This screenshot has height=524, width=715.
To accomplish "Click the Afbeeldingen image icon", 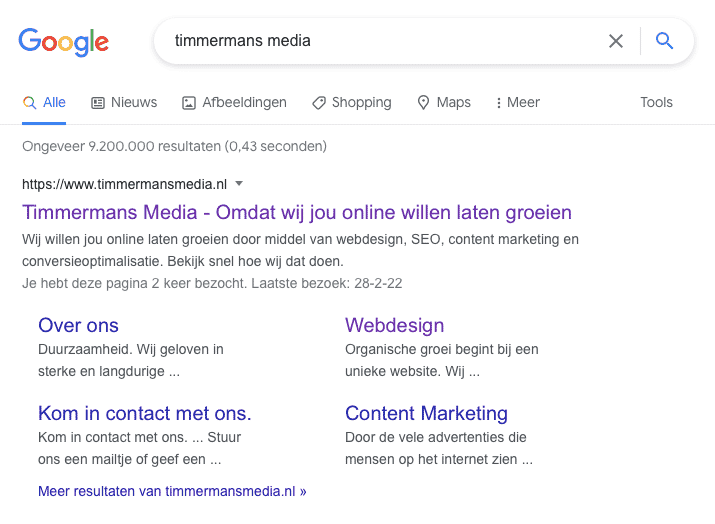I will [189, 102].
